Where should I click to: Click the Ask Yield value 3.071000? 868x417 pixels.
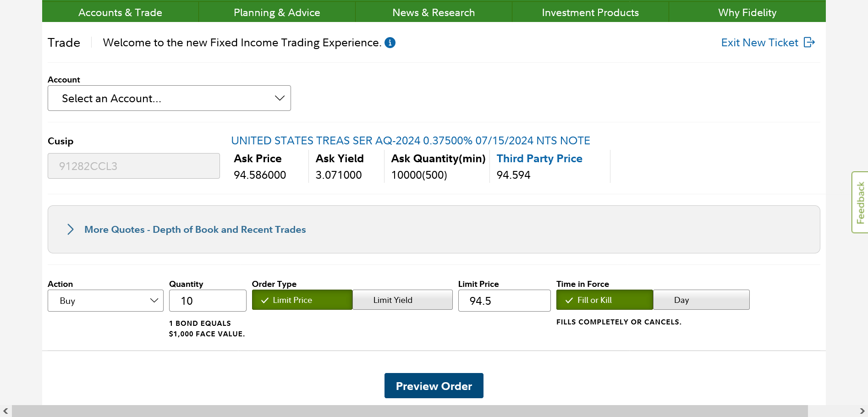point(339,175)
